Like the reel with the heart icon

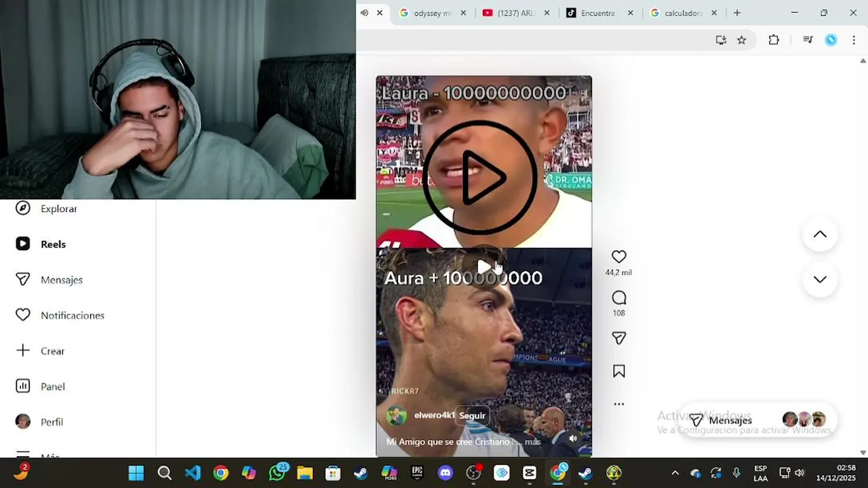click(618, 257)
